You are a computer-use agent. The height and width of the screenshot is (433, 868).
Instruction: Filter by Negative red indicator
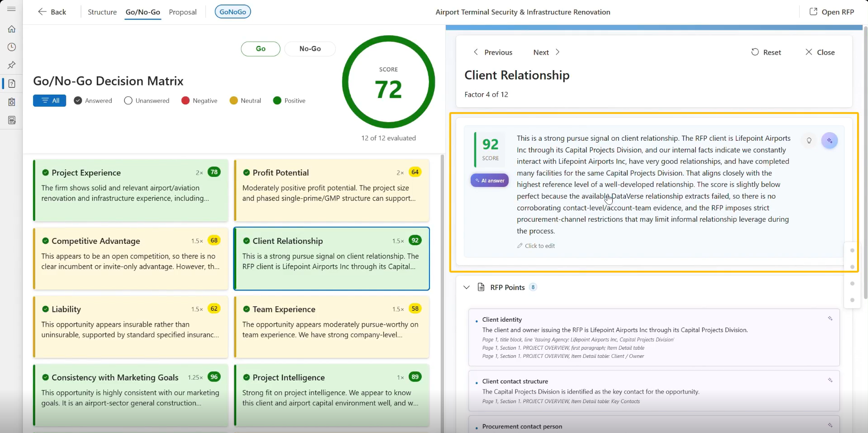(199, 100)
